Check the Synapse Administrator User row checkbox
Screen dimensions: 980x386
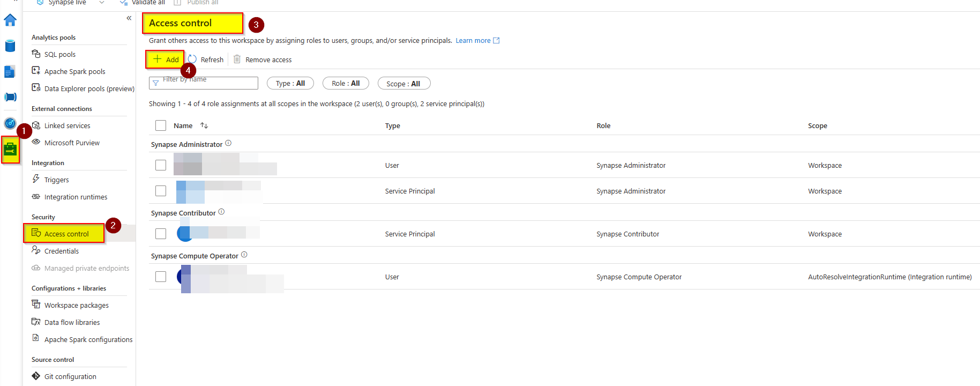(x=161, y=165)
